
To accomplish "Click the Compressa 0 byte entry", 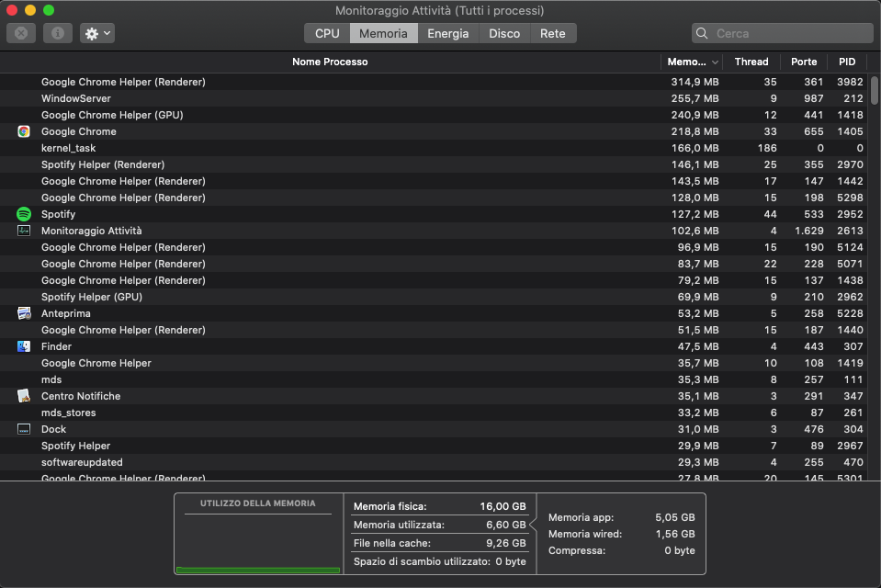I will pyautogui.click(x=621, y=550).
